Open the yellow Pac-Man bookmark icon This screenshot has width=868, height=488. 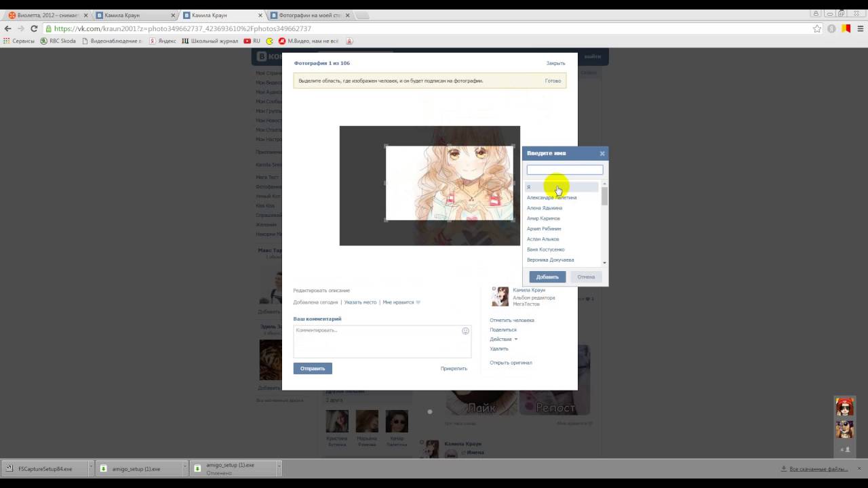[269, 41]
